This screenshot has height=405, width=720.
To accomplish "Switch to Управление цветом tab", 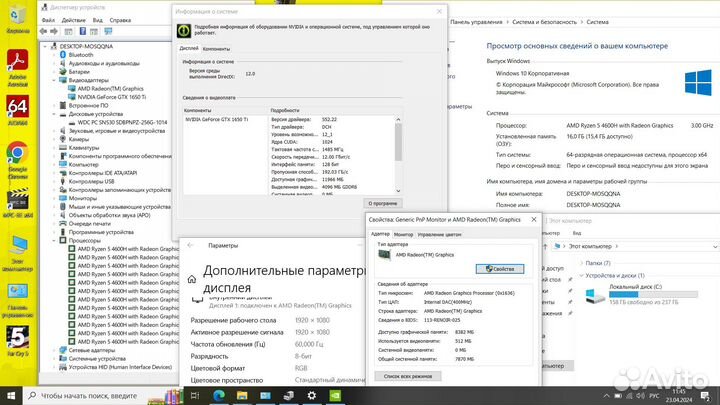I will point(439,235).
